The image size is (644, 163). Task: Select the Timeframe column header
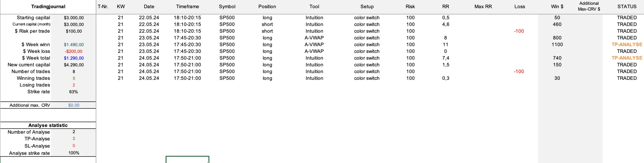(187, 7)
